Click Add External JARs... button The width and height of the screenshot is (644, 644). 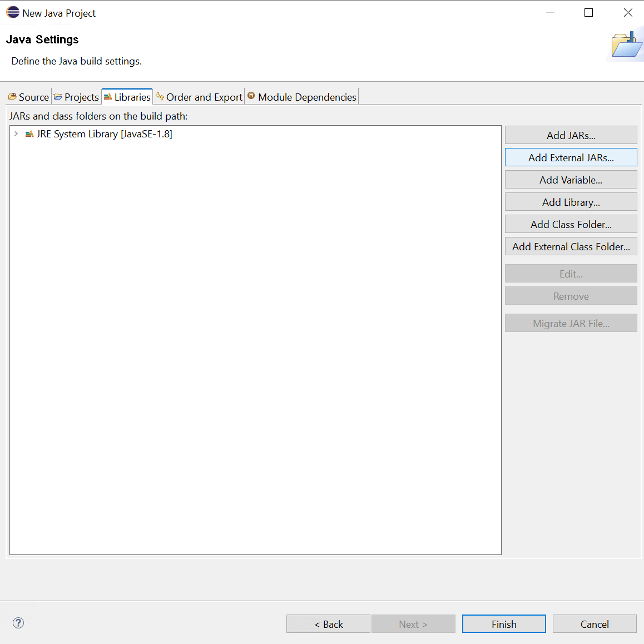click(571, 157)
